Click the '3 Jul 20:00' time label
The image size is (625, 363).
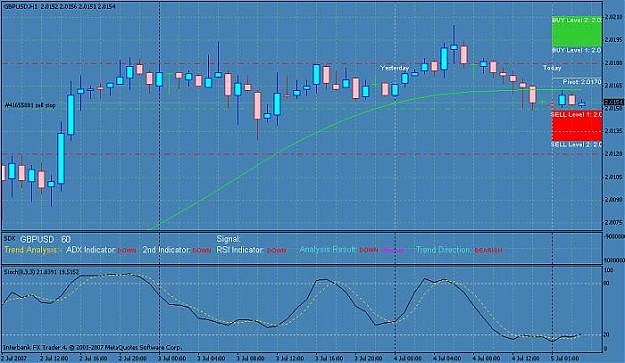[368, 358]
